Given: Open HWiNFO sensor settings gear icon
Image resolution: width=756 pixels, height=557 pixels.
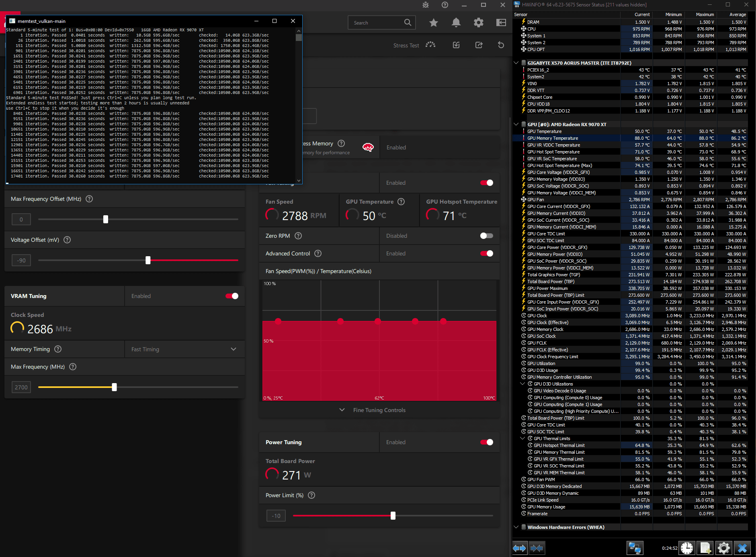Looking at the screenshot, I should click(x=723, y=548).
